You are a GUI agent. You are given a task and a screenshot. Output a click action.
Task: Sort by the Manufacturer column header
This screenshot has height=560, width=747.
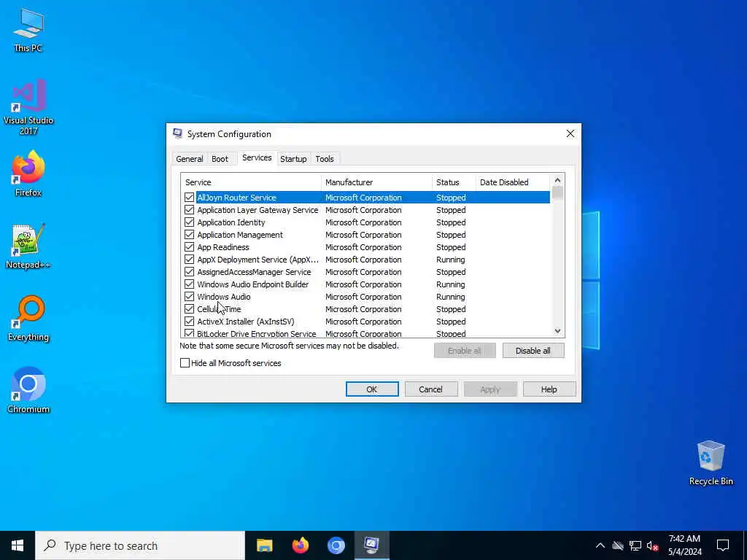point(376,182)
